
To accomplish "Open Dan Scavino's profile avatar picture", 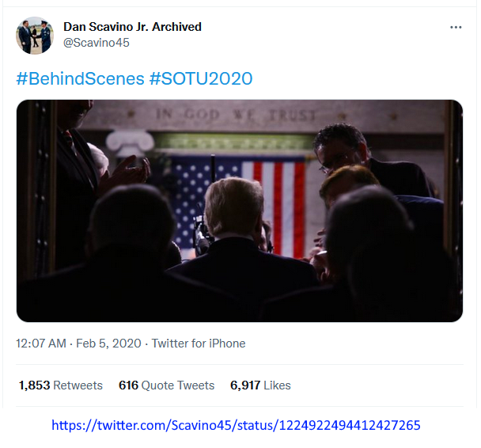I will pos(35,36).
